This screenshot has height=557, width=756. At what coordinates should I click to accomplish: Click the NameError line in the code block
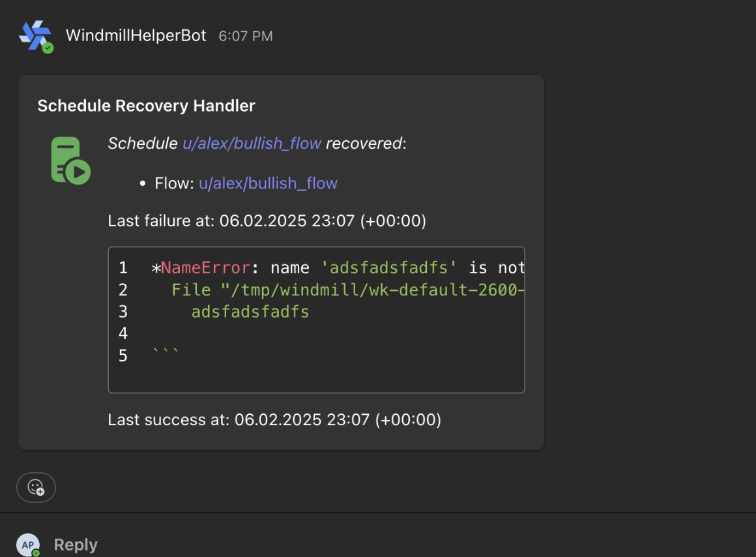[339, 268]
